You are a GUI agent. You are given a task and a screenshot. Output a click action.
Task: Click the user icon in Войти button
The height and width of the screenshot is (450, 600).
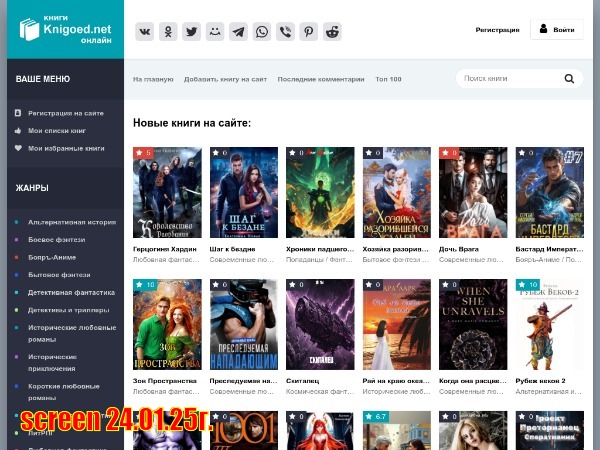click(x=543, y=29)
